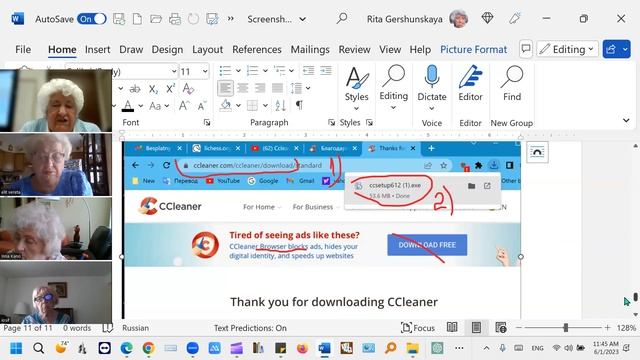Open the Design tab
The image size is (640, 360).
pos(167,49)
